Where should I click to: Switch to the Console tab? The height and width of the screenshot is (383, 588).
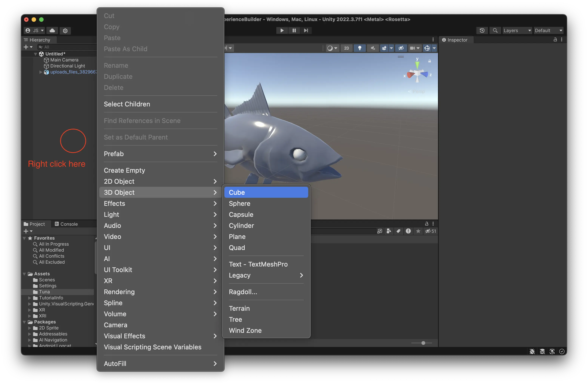click(66, 224)
